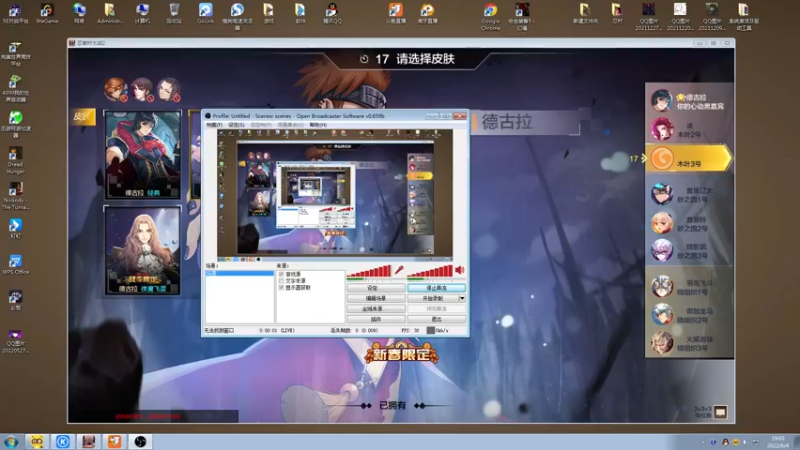Click the 设定 settings button in OBS

tap(376, 288)
